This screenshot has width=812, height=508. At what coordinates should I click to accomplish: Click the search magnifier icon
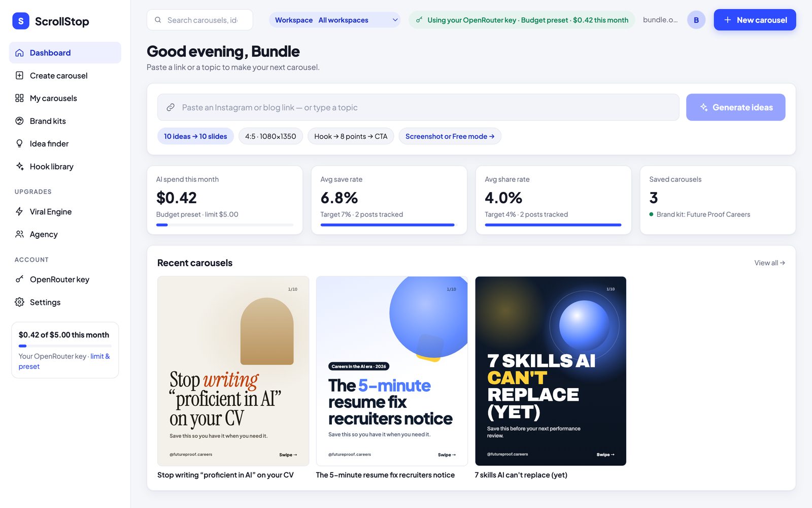coord(158,20)
